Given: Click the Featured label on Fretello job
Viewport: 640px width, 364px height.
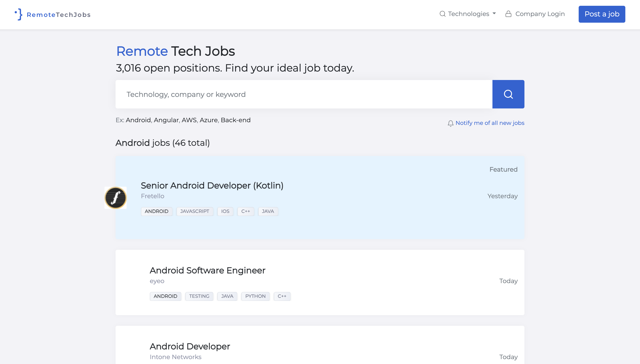Looking at the screenshot, I should click(x=503, y=170).
